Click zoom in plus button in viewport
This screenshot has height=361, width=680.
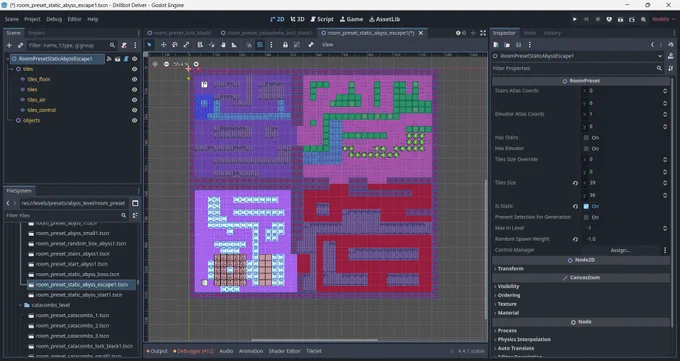[x=196, y=64]
